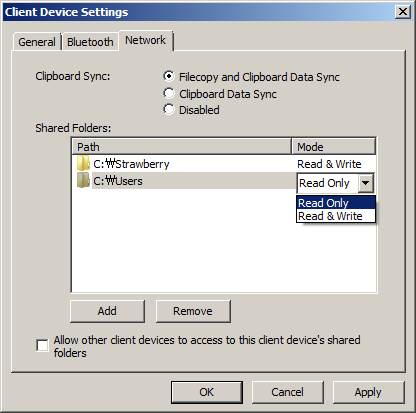Collapse the Mode dropdown arrow for Users
This screenshot has height=413, width=416.
coord(366,183)
